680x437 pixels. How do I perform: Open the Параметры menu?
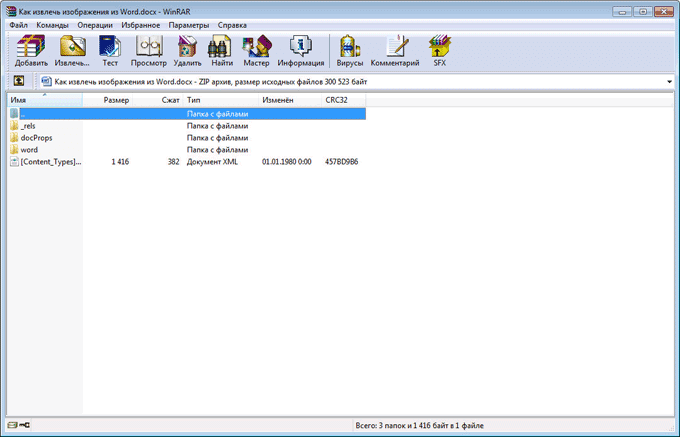(x=189, y=25)
